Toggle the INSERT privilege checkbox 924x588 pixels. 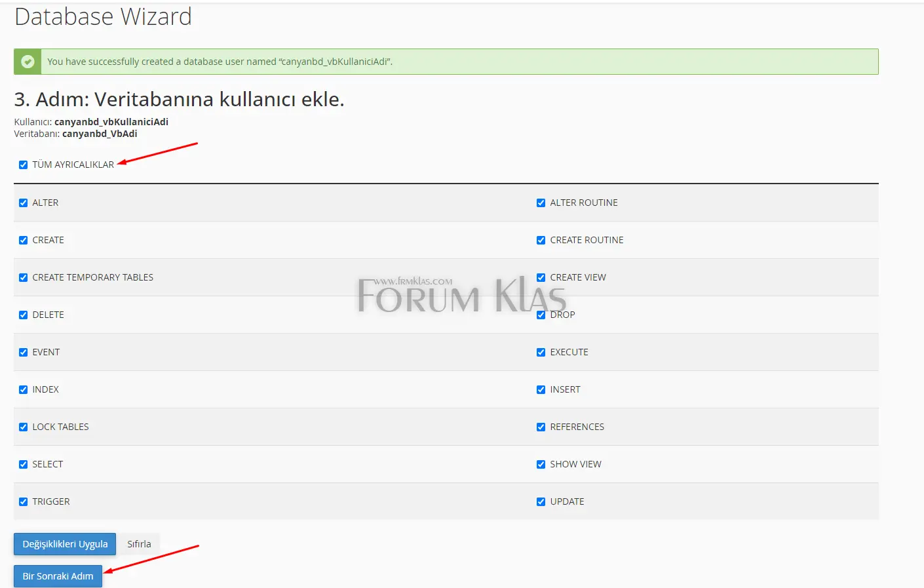541,389
